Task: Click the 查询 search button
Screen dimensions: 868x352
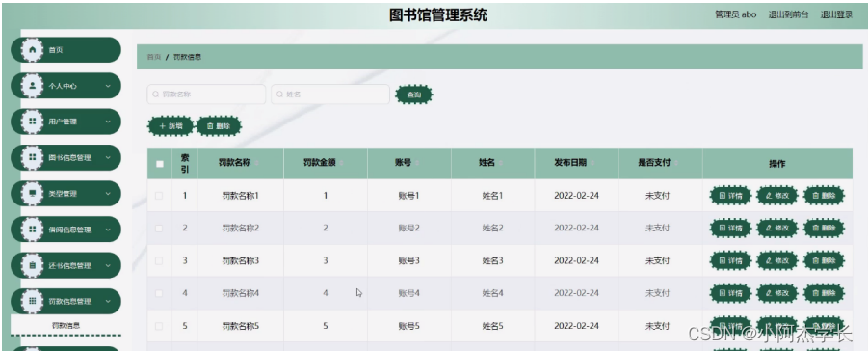Action: click(x=414, y=95)
